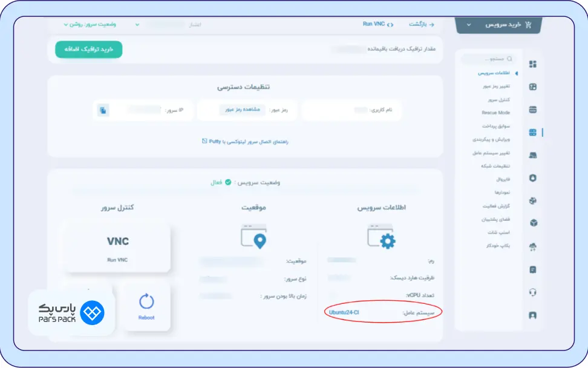Click the Reboot circular arrow icon
588x368 pixels.
[x=146, y=301]
